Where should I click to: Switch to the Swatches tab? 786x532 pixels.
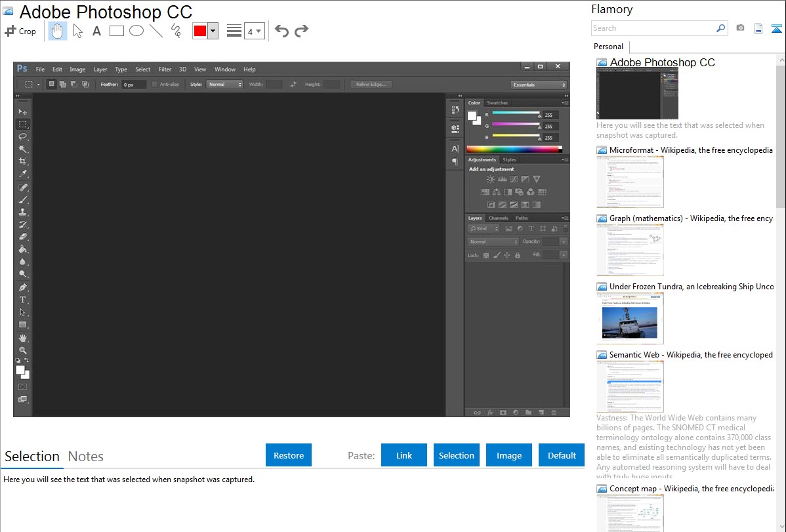pos(497,103)
